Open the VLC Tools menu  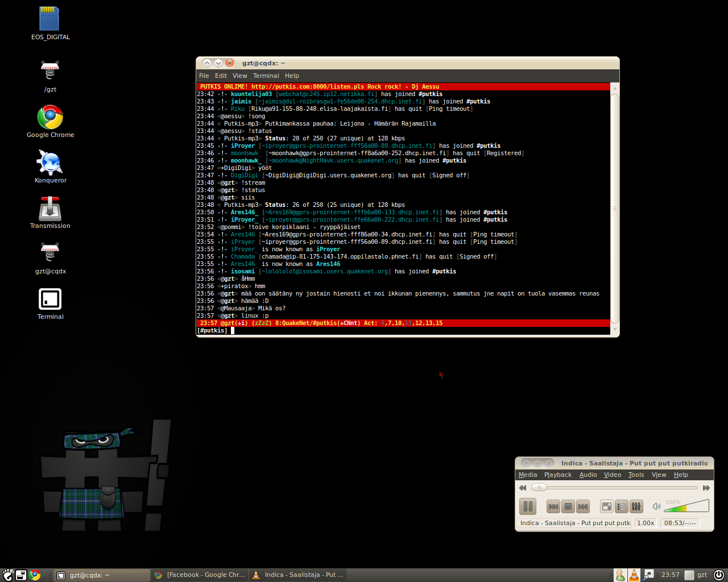pyautogui.click(x=636, y=475)
